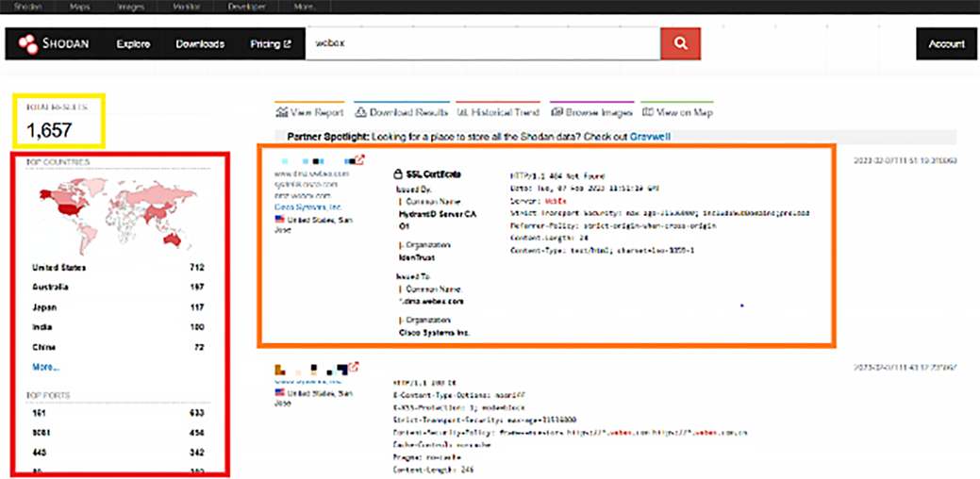
Task: Open external link icon of first result
Action: tap(360, 160)
